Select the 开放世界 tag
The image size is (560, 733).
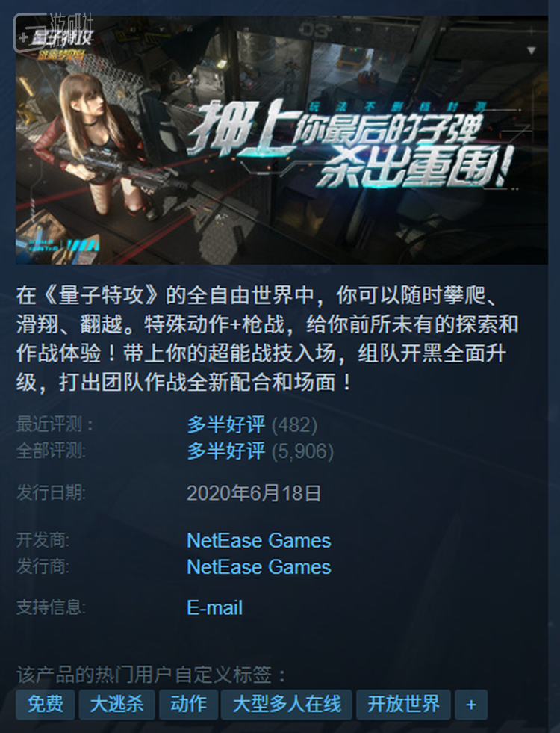pyautogui.click(x=403, y=704)
